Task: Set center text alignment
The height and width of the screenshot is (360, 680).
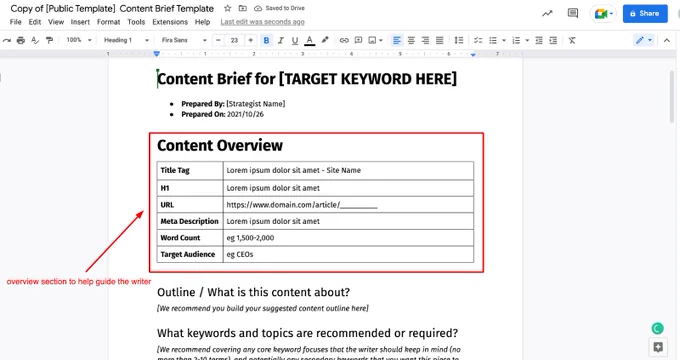Action: [x=411, y=40]
